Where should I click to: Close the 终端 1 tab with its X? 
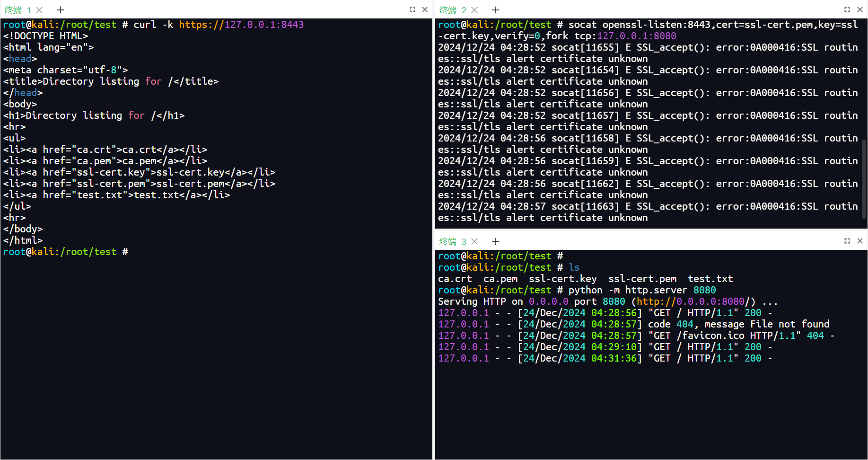coord(40,10)
